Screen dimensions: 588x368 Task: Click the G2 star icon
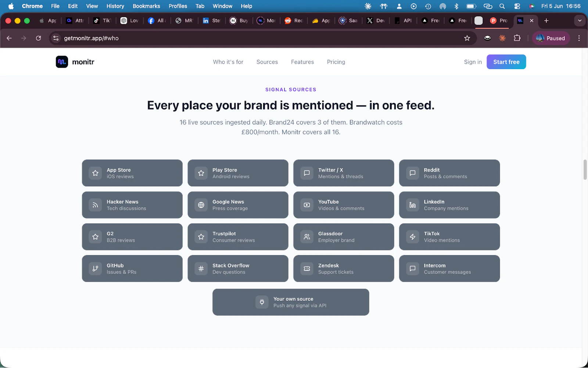point(95,237)
